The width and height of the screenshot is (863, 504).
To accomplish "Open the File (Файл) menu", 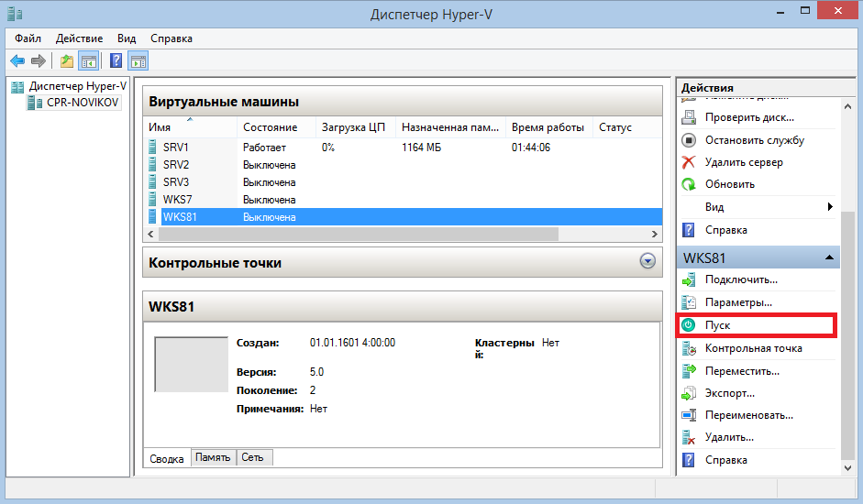I will (28, 38).
